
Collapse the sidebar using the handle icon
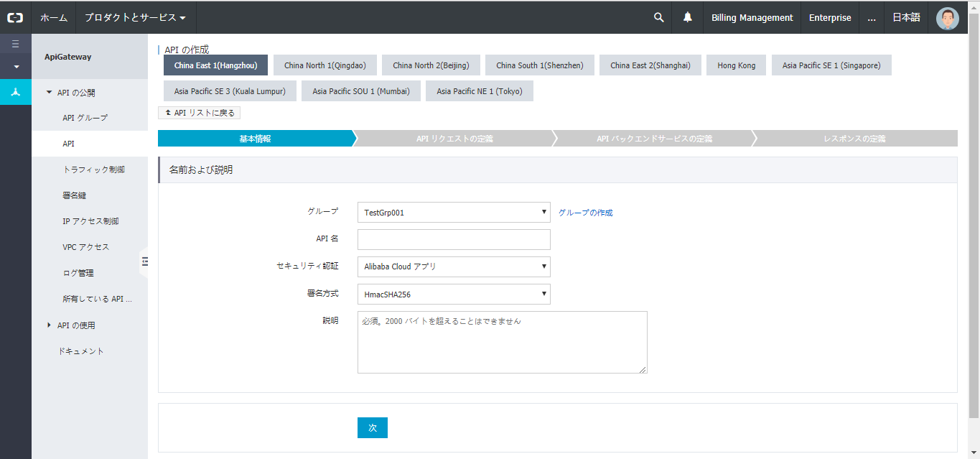click(144, 261)
